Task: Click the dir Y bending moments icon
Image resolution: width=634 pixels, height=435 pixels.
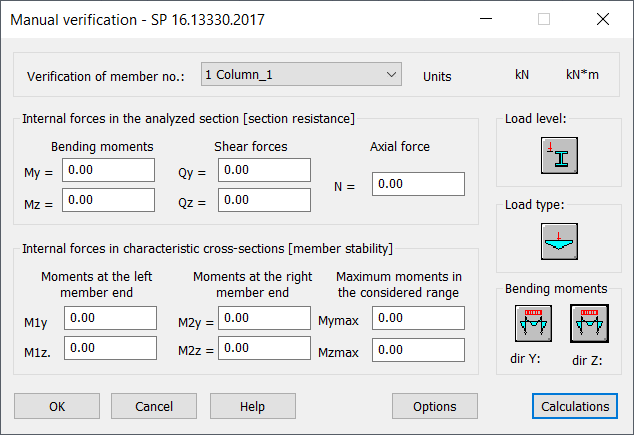Action: tap(533, 323)
